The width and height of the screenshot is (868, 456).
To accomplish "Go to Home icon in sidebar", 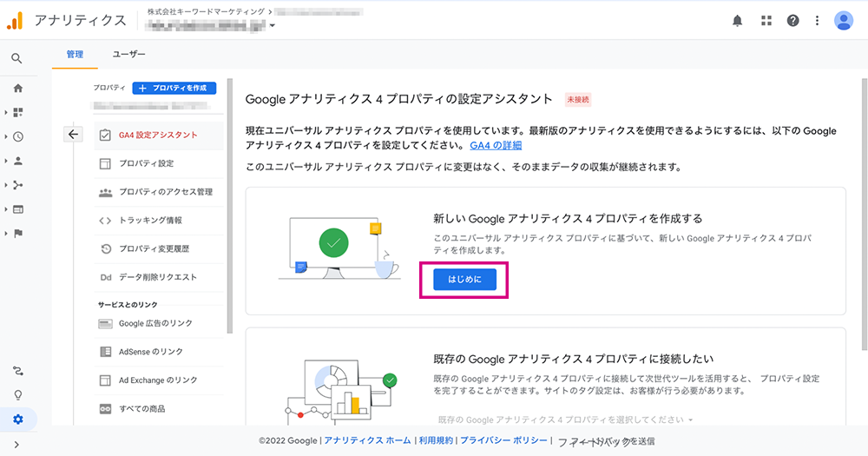I will click(x=17, y=88).
